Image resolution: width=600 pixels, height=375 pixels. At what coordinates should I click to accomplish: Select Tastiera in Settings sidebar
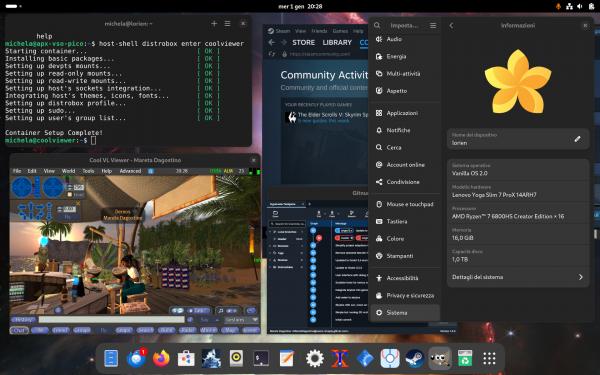(x=405, y=222)
